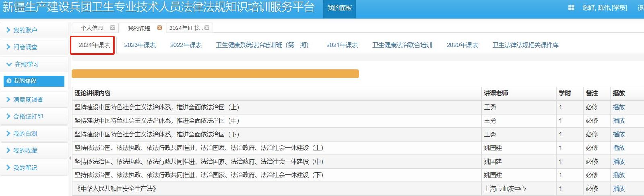The width and height of the screenshot is (644, 196).
Task: Expand the 问卷调查 sidebar section
Action: pos(25,47)
